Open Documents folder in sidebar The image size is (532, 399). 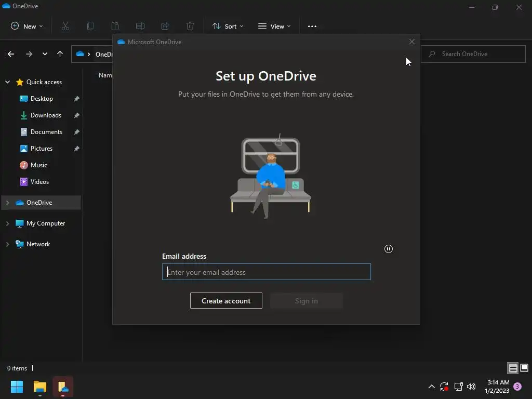(x=46, y=132)
